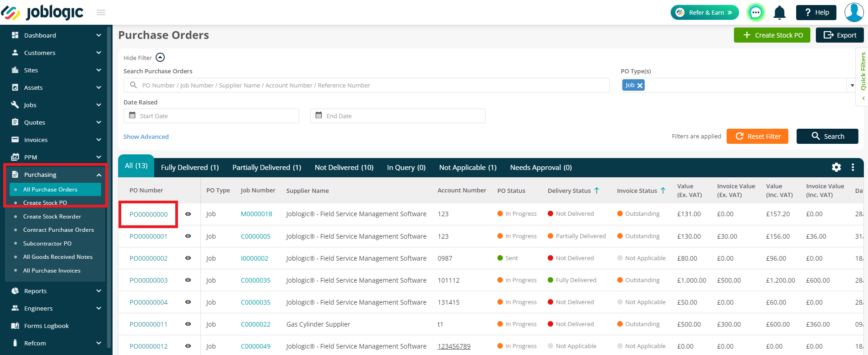This screenshot has height=355, width=868.
Task: Open purchase order PO00000000 link
Action: [x=148, y=214]
